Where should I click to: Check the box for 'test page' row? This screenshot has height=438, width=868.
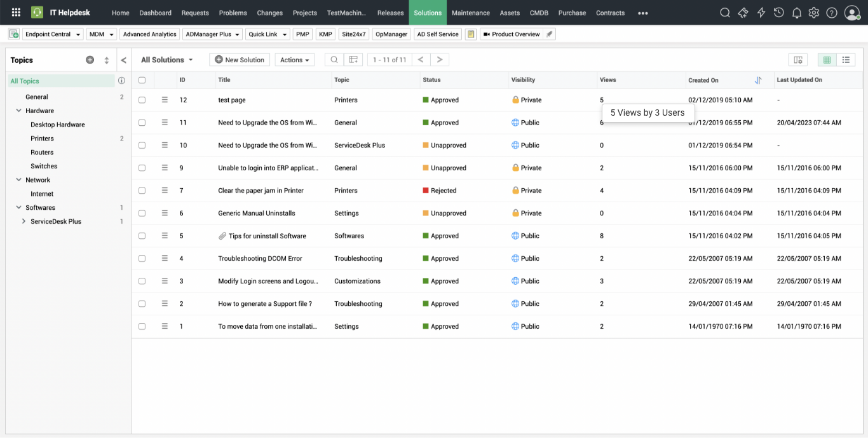(142, 100)
